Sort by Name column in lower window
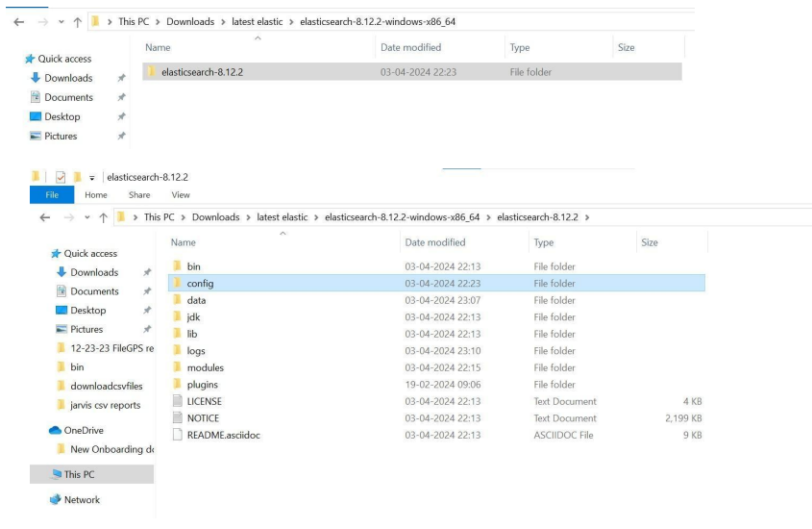This screenshot has height=529, width=812. [184, 242]
